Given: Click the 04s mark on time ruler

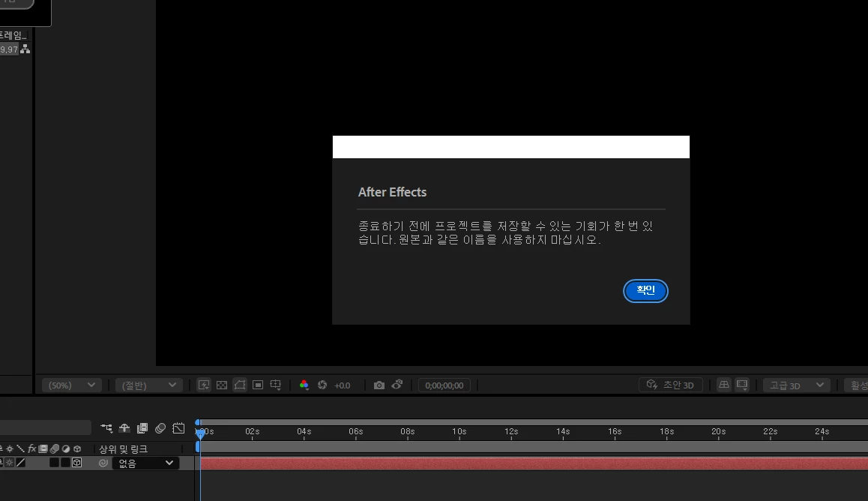Looking at the screenshot, I should pyautogui.click(x=304, y=431).
